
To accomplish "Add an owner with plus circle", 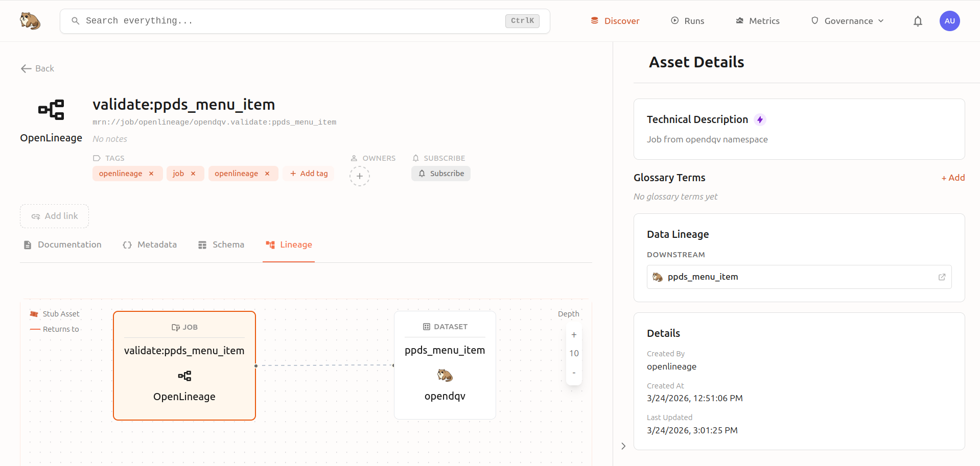I will (360, 176).
